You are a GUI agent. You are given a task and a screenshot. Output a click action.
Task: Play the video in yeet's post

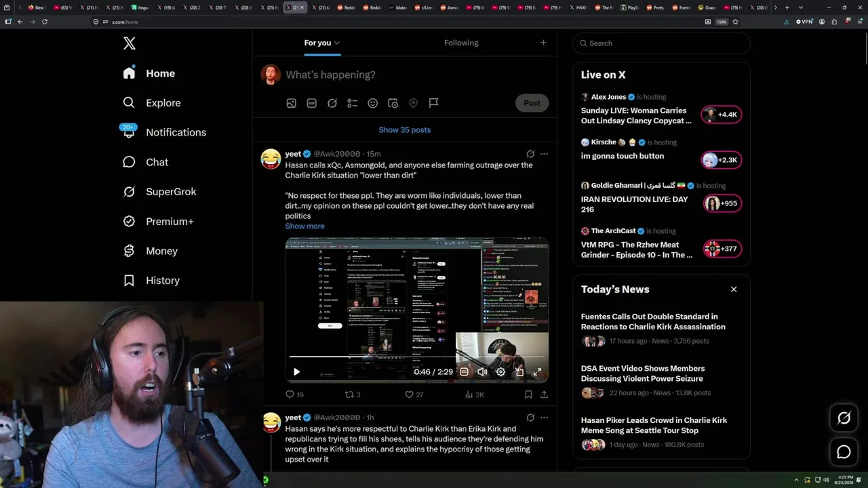click(296, 372)
